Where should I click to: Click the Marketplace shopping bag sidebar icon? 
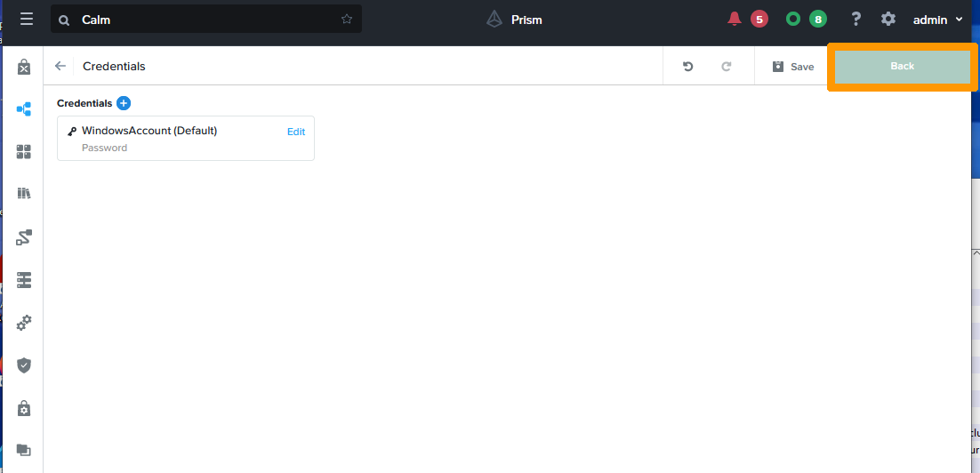click(24, 67)
